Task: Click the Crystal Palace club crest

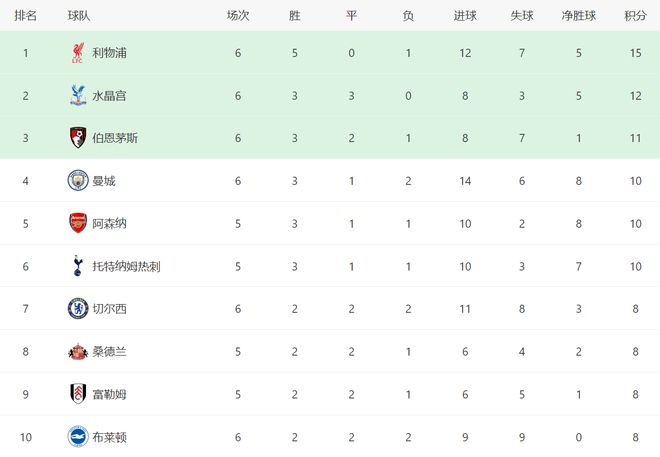Action: tap(78, 95)
